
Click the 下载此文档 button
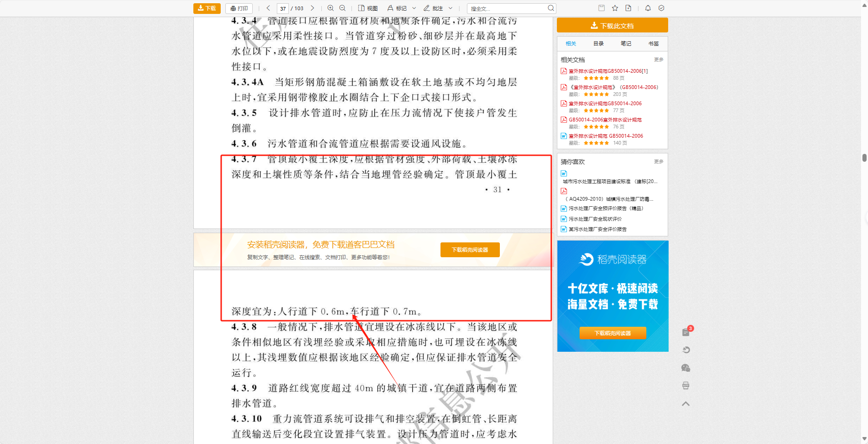point(613,25)
